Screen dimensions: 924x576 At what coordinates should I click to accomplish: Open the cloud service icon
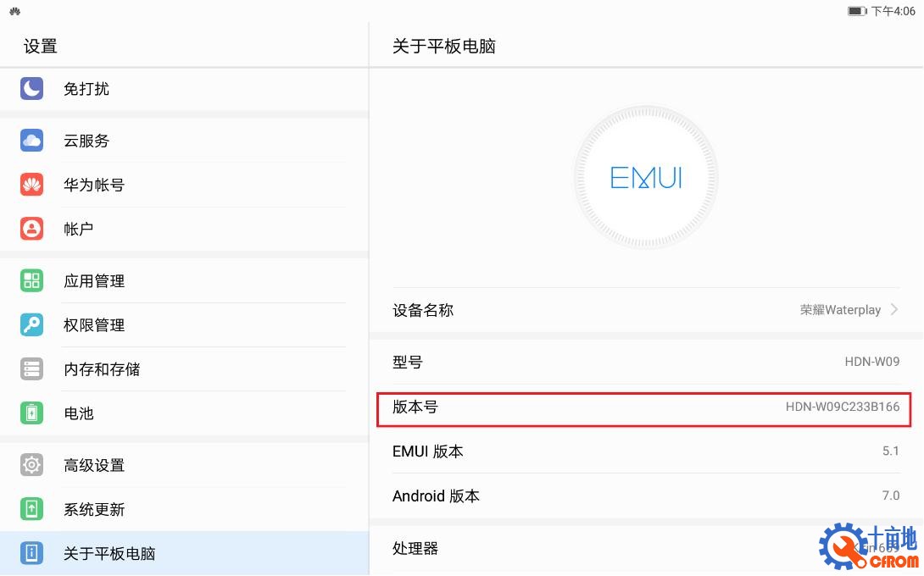31,141
